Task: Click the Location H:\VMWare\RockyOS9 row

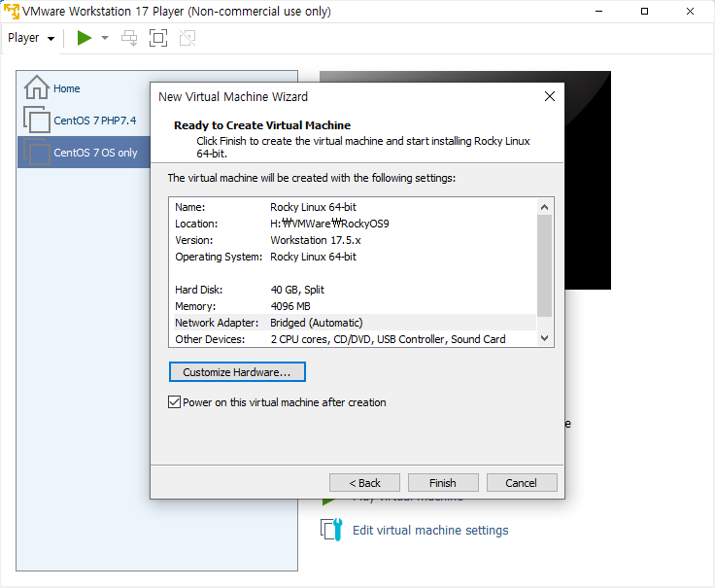Action: [355, 224]
